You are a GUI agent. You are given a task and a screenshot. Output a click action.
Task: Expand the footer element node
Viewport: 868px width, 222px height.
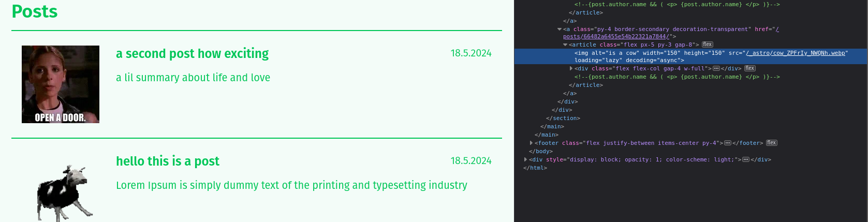(x=531, y=143)
